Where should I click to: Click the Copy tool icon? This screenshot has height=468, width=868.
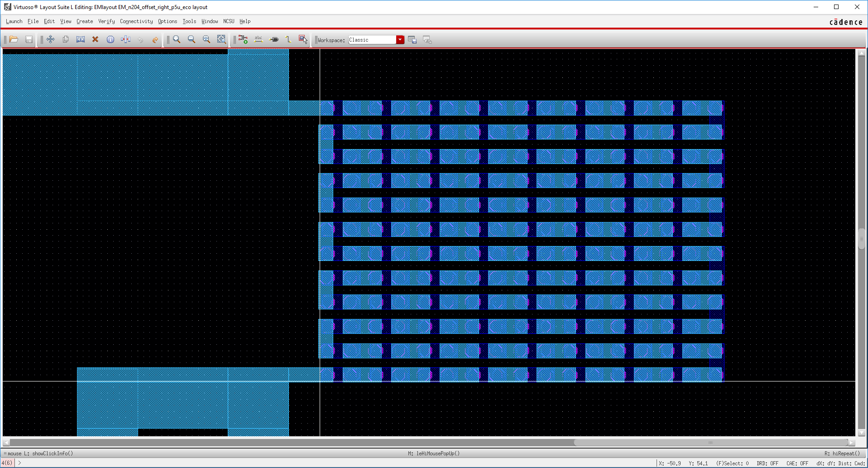click(x=66, y=40)
